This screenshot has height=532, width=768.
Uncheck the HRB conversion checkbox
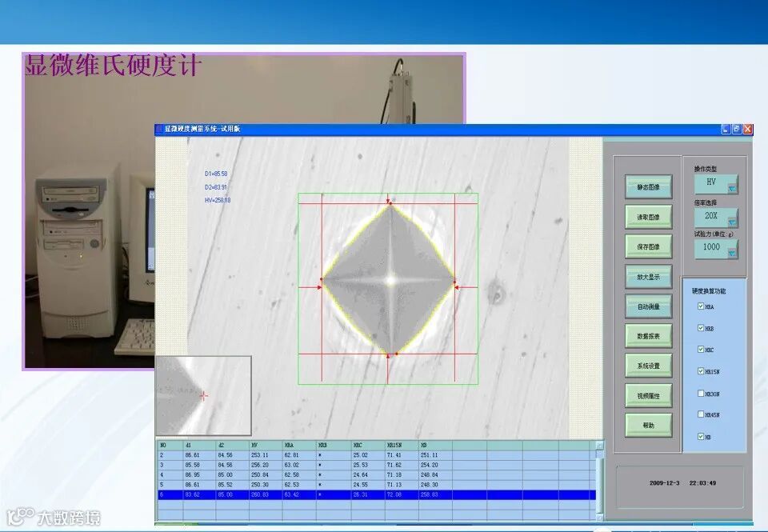point(701,328)
